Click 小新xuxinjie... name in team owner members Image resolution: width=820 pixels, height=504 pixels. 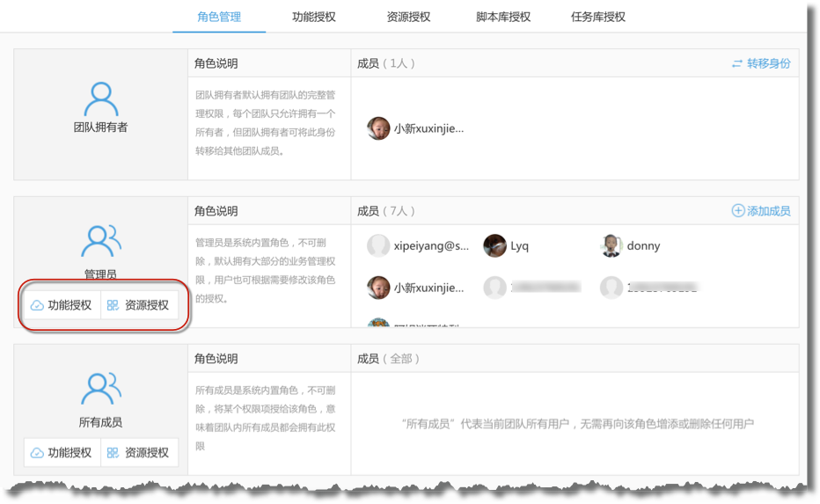click(x=428, y=128)
